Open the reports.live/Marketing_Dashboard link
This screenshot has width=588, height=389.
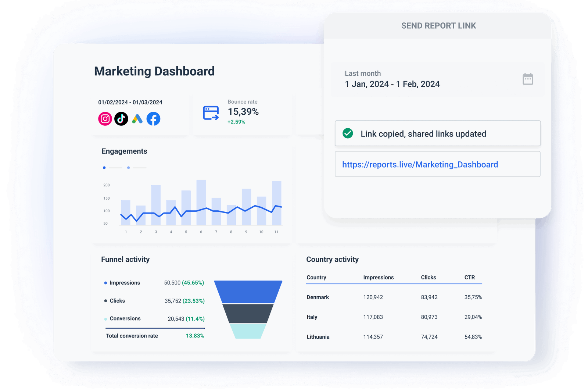click(419, 164)
